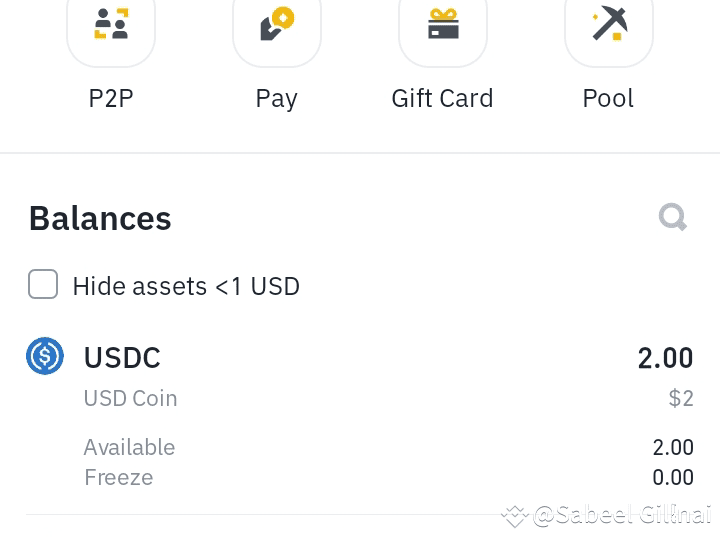Viewport: 720px width, 537px height.
Task: Open the Gift Card icon
Action: pyautogui.click(x=443, y=26)
